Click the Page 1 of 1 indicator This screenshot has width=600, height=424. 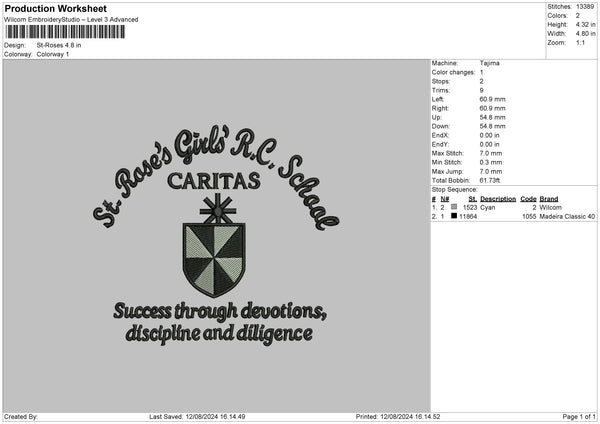pyautogui.click(x=579, y=416)
